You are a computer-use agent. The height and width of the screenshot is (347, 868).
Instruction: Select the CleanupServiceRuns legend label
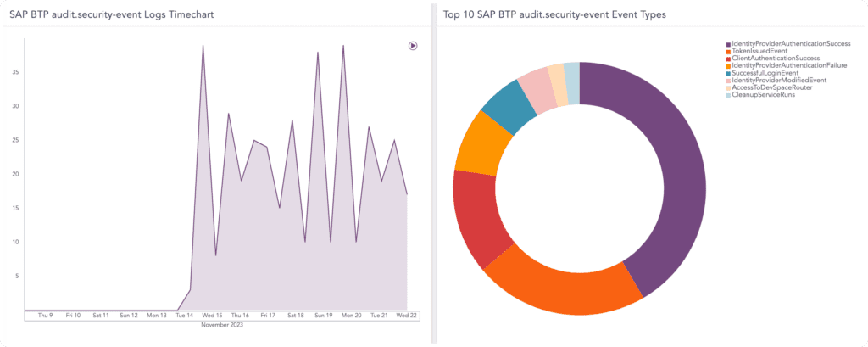click(764, 95)
